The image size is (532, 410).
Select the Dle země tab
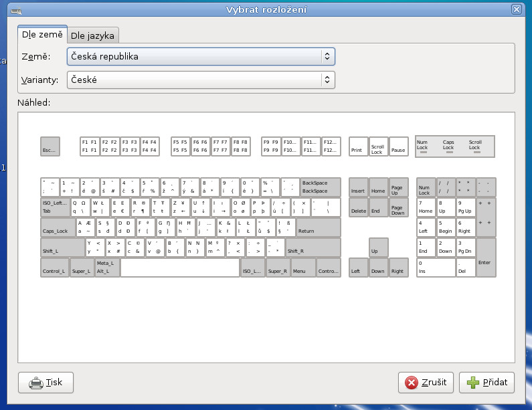pos(42,35)
